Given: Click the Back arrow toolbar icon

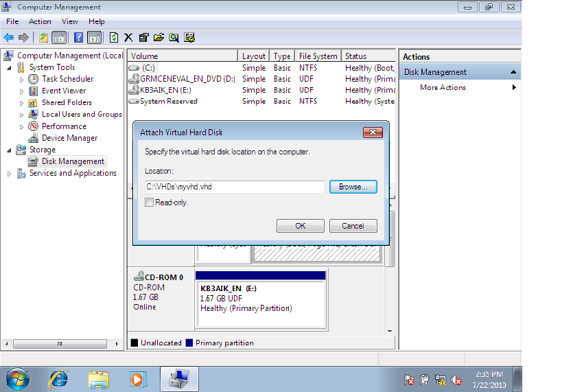Looking at the screenshot, I should pyautogui.click(x=9, y=37).
